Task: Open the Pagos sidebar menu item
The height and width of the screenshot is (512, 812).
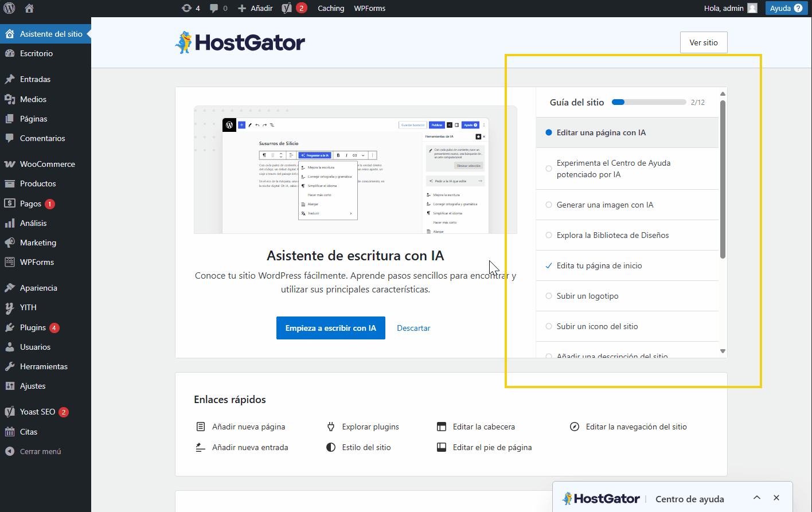Action: [x=45, y=204]
